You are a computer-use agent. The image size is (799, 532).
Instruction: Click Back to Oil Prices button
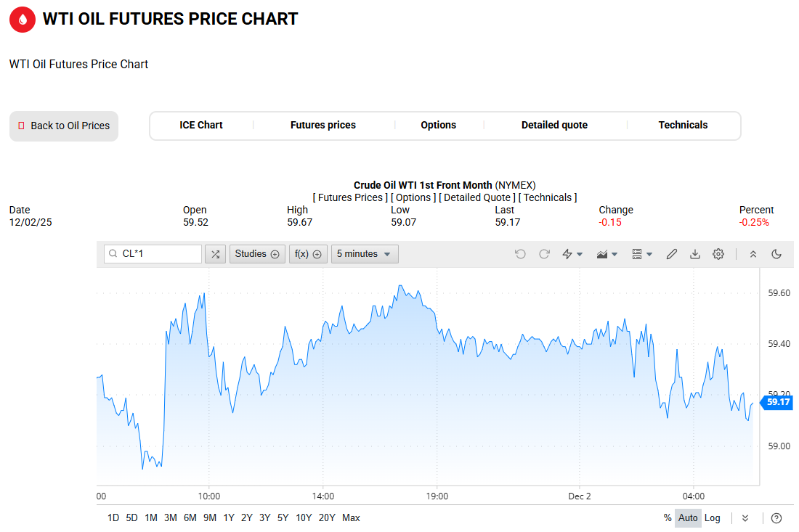(64, 126)
